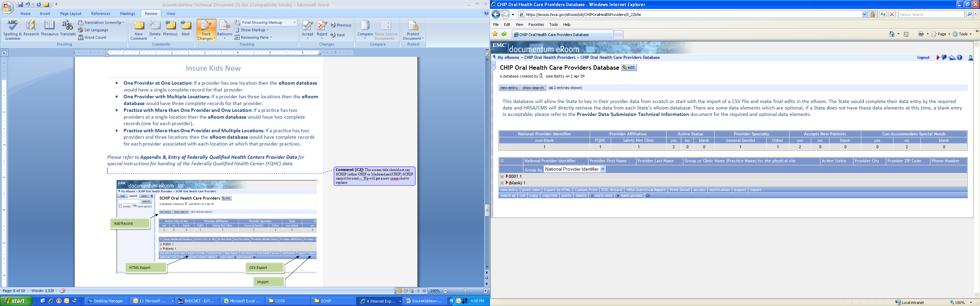The image size is (980, 306).
Task: Open Set Language in Proofing group
Action: (x=93, y=30)
